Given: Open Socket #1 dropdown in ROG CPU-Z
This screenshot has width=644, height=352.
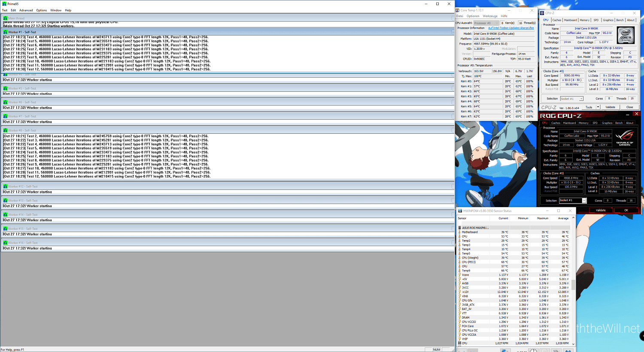Looking at the screenshot, I should [573, 200].
